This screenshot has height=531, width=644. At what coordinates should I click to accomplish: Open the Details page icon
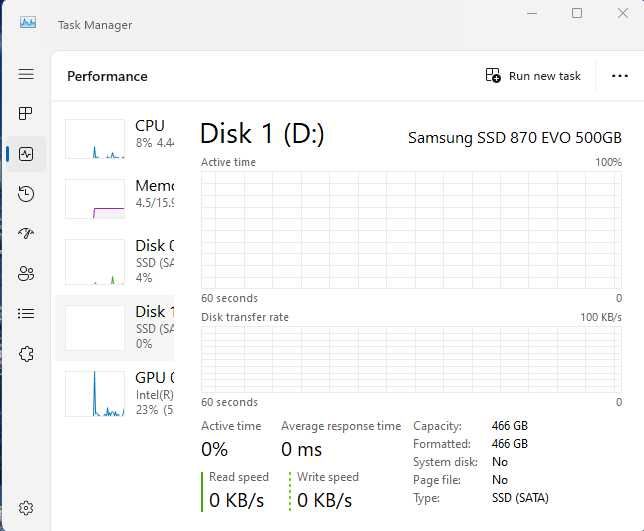(26, 313)
